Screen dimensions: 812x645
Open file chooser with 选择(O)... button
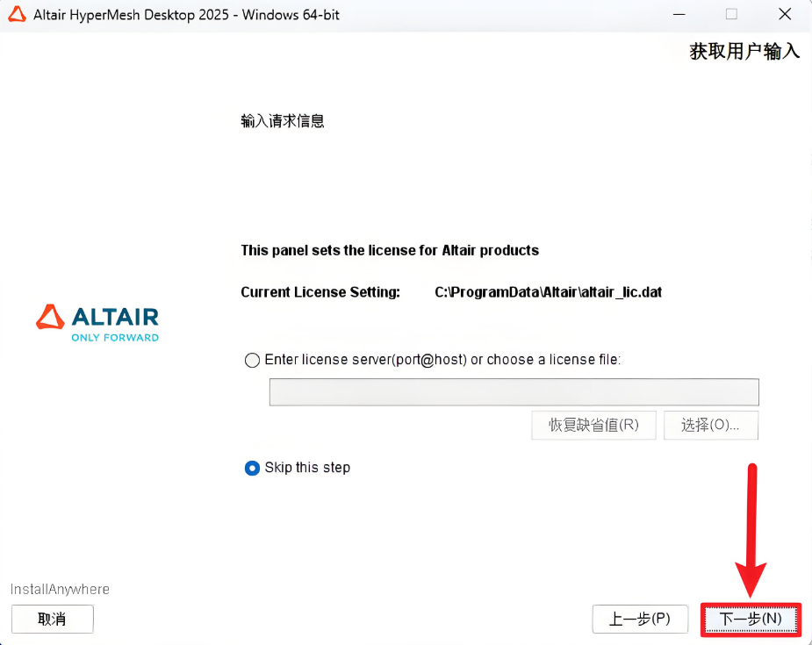point(710,425)
